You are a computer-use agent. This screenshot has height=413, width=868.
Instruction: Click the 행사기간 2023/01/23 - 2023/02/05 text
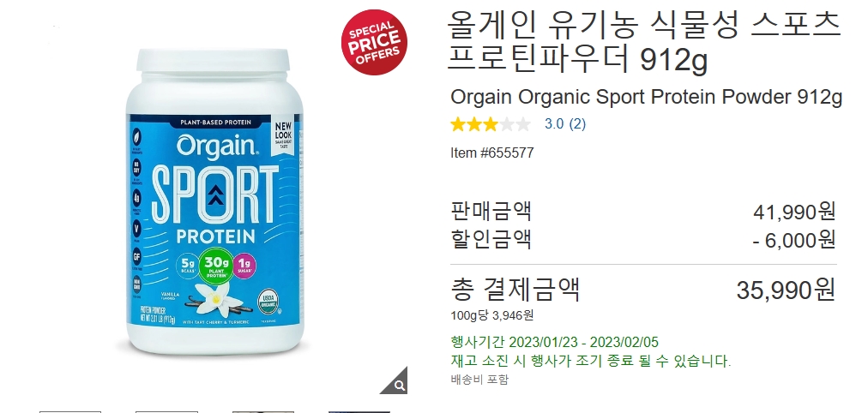pyautogui.click(x=555, y=342)
